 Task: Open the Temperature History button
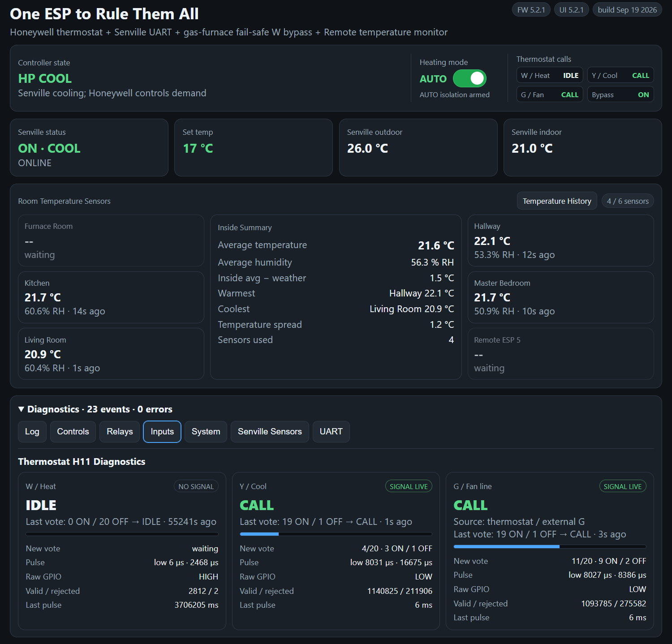pyautogui.click(x=557, y=201)
